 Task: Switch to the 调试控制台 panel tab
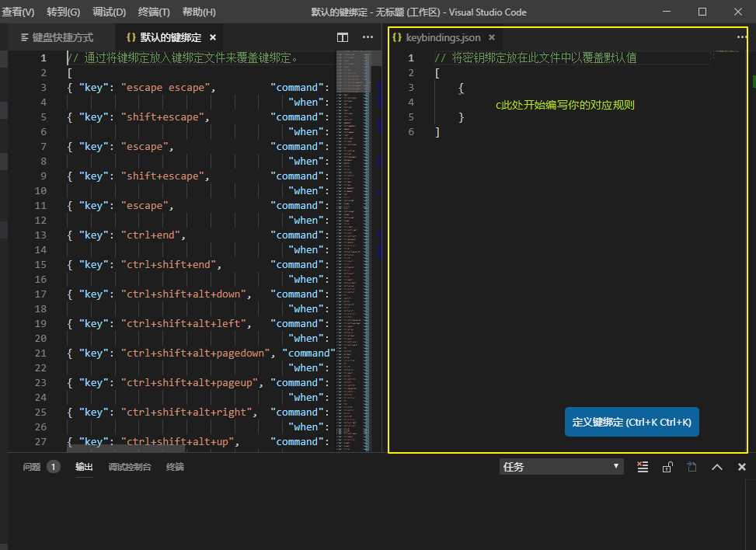click(x=130, y=467)
